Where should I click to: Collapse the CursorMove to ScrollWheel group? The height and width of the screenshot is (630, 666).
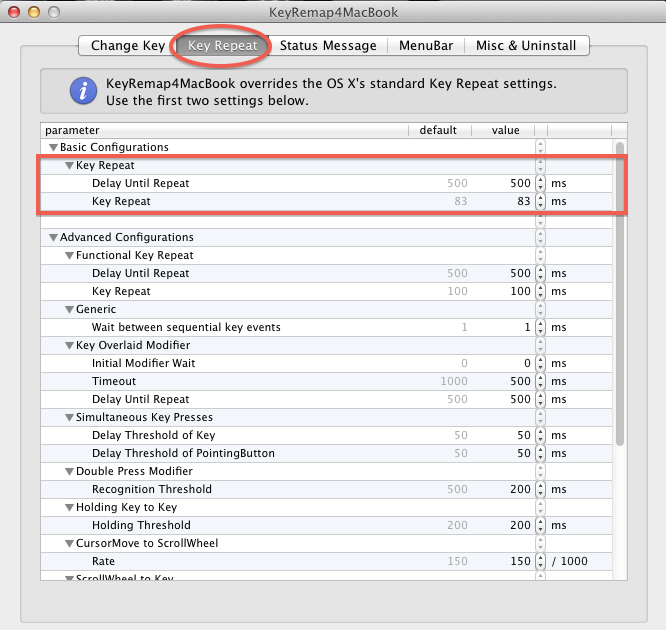pos(69,543)
